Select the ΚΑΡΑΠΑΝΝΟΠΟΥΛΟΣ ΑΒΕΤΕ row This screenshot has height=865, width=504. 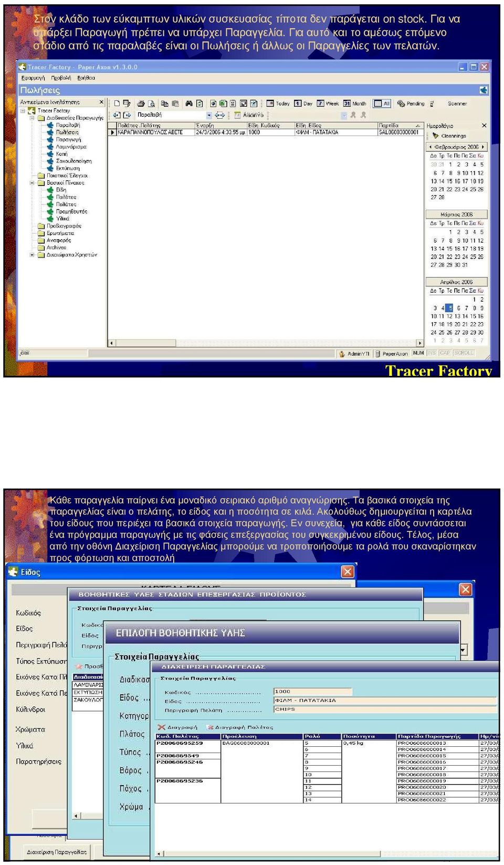(x=265, y=132)
